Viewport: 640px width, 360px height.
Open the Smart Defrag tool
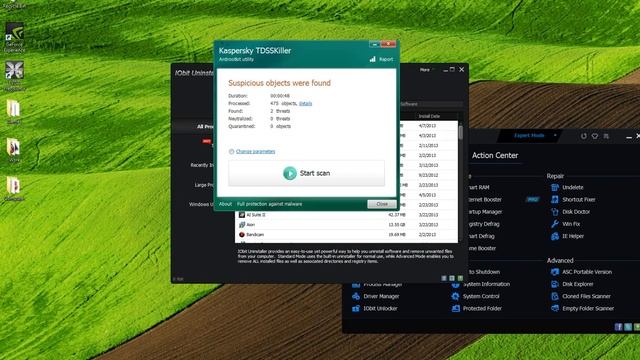pos(482,236)
